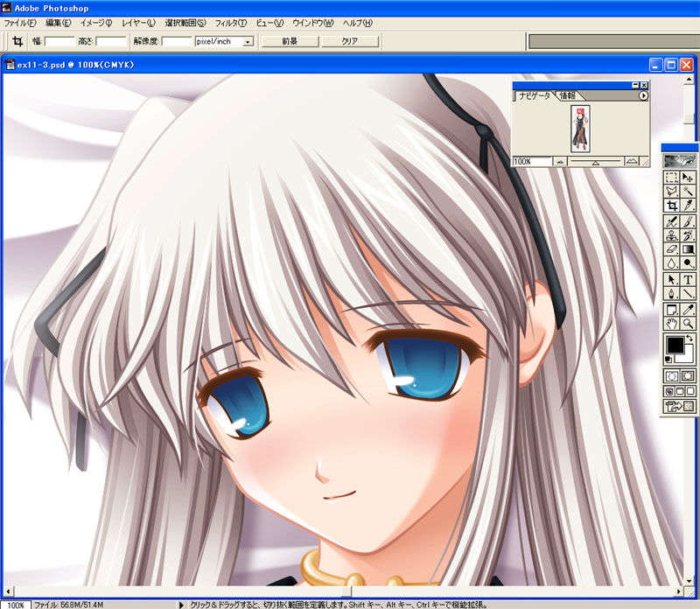Click the Navigator zoom in button

pos(632,161)
